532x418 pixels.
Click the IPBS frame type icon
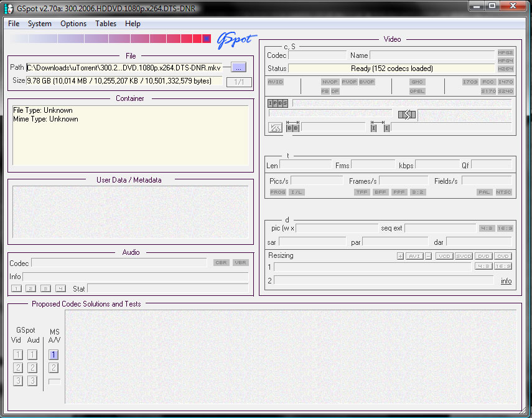click(x=278, y=103)
